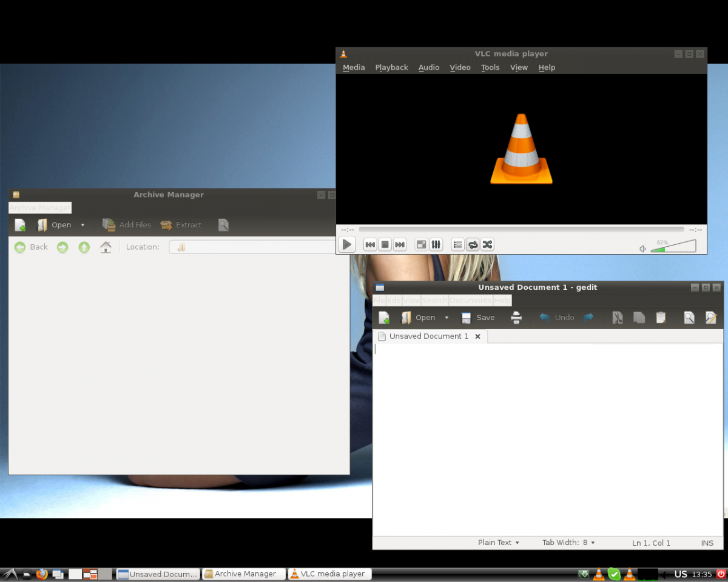Toggle shuffle random playback in VLC
This screenshot has width=728, height=582.
click(x=487, y=244)
